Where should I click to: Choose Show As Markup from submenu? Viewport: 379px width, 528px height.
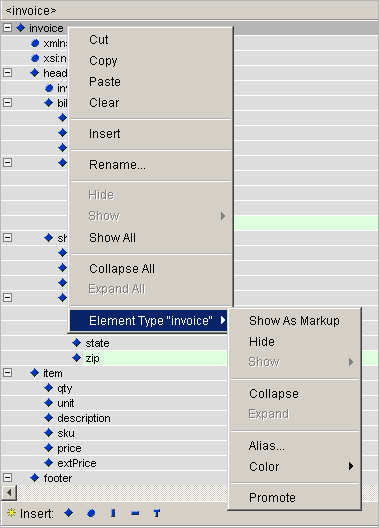(295, 321)
